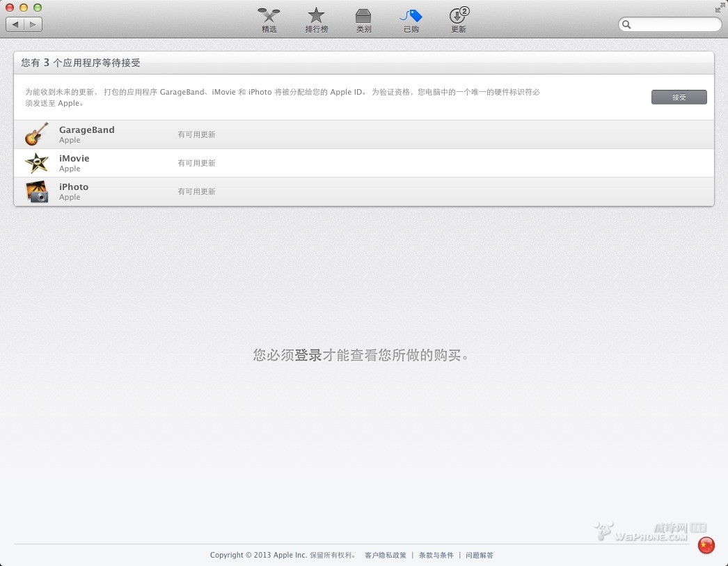Click the GarageBand app name

(87, 129)
